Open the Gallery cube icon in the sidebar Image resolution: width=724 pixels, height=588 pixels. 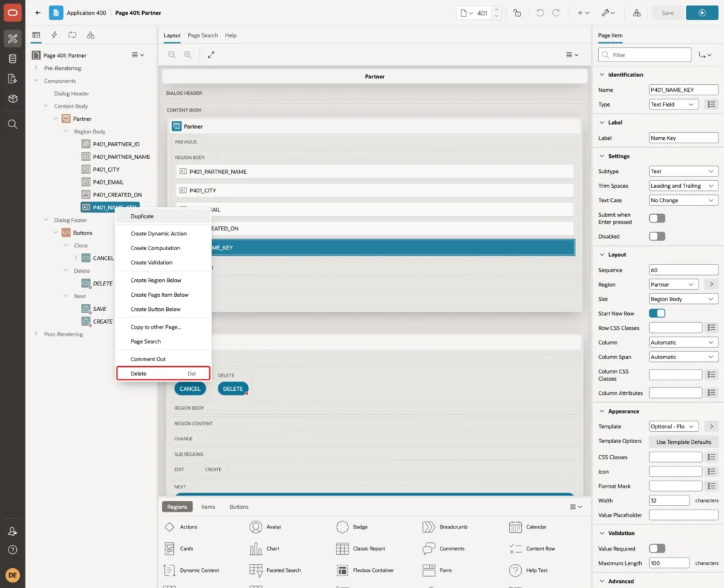tap(13, 99)
